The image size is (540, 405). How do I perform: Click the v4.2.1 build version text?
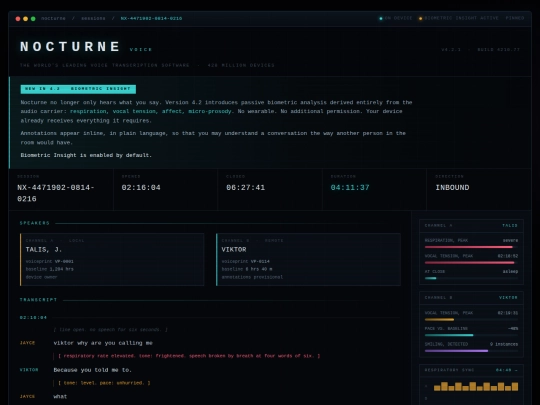[x=480, y=50]
